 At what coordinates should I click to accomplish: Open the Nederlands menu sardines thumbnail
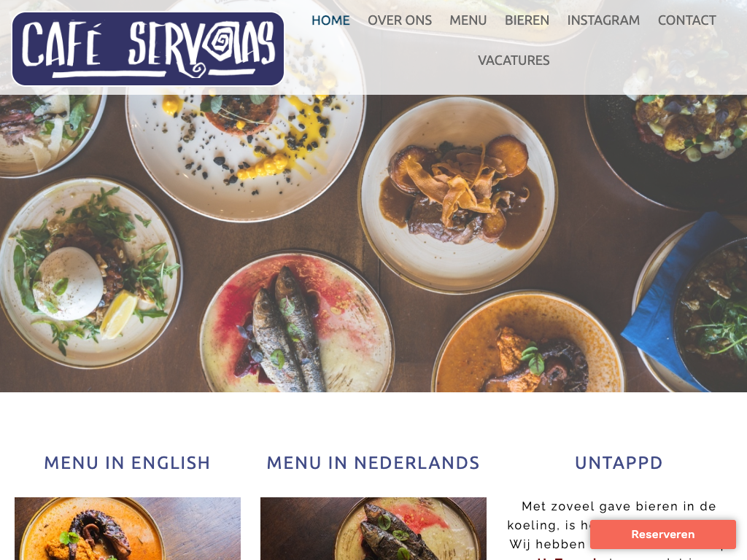tap(373, 529)
